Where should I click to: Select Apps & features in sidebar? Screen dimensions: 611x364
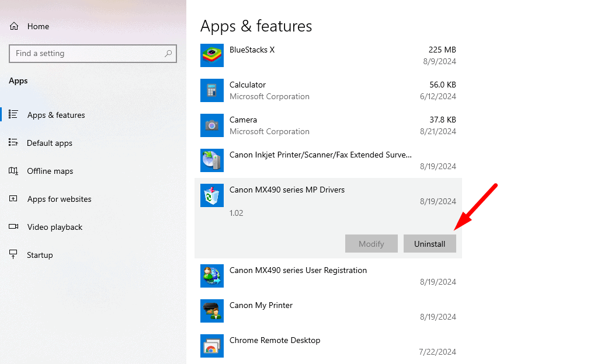[x=56, y=116]
